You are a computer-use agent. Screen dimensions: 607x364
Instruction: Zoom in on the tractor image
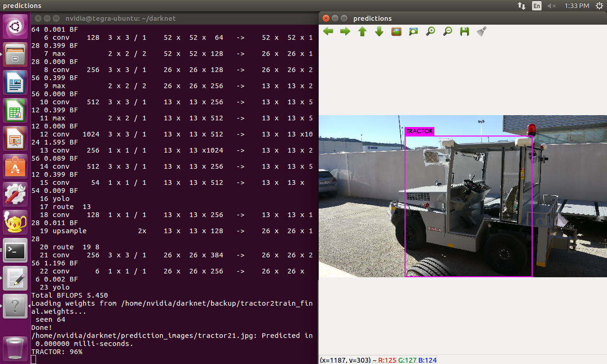pos(430,31)
